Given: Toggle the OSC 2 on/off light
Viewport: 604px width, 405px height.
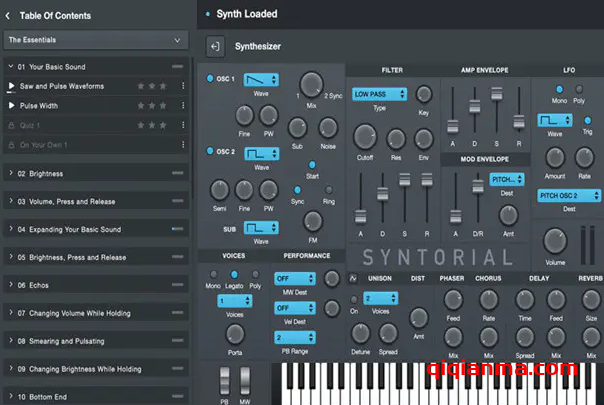Looking at the screenshot, I should point(210,151).
